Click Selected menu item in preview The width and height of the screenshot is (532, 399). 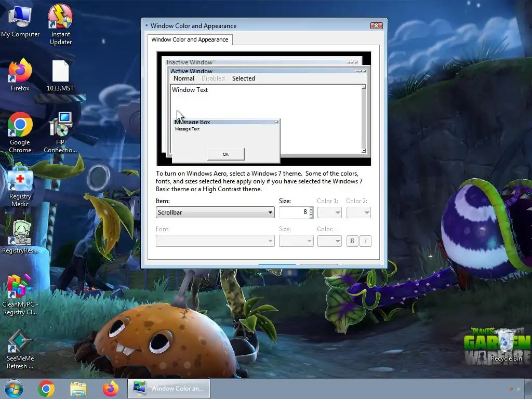[244, 78]
